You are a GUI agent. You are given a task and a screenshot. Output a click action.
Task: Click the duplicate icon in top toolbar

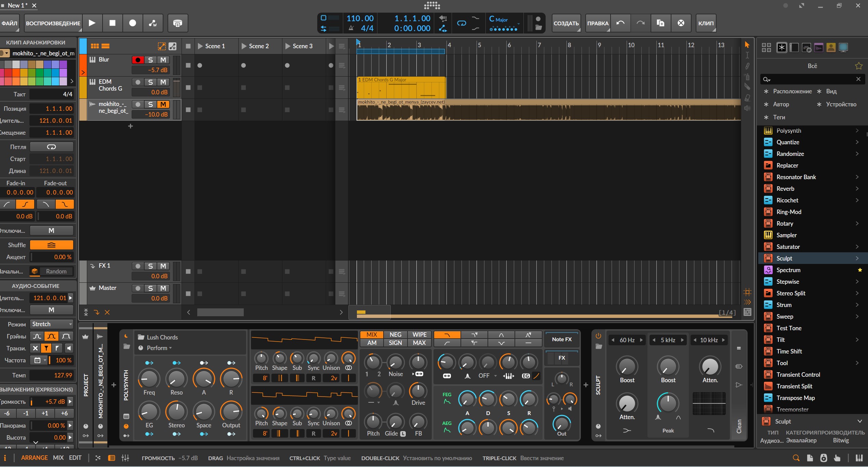[660, 23]
